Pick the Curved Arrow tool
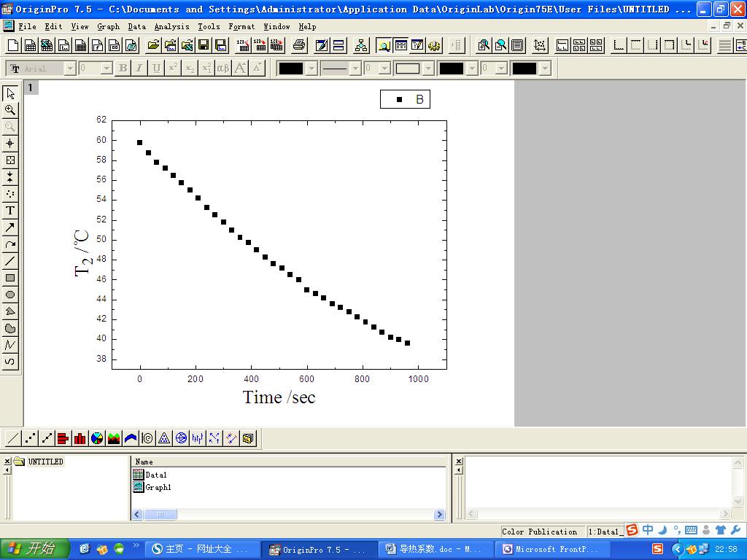The width and height of the screenshot is (747, 560). (x=10, y=244)
